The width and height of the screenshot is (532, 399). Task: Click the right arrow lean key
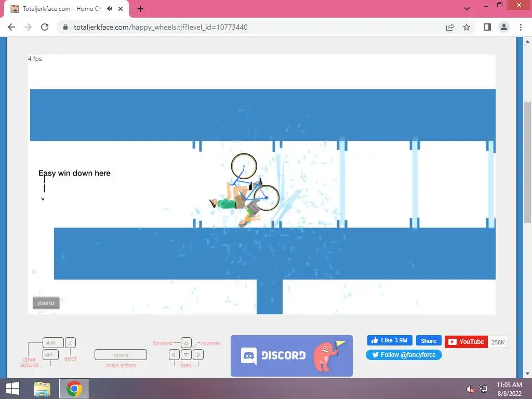[x=198, y=355]
